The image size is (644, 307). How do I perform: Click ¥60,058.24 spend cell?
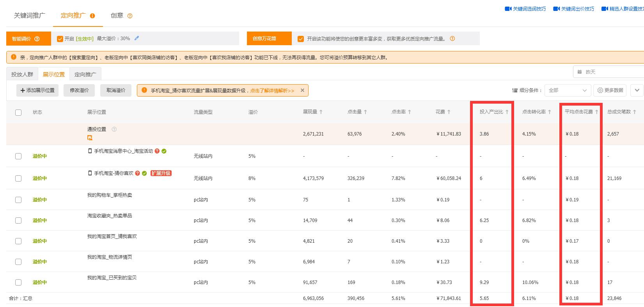pos(449,178)
